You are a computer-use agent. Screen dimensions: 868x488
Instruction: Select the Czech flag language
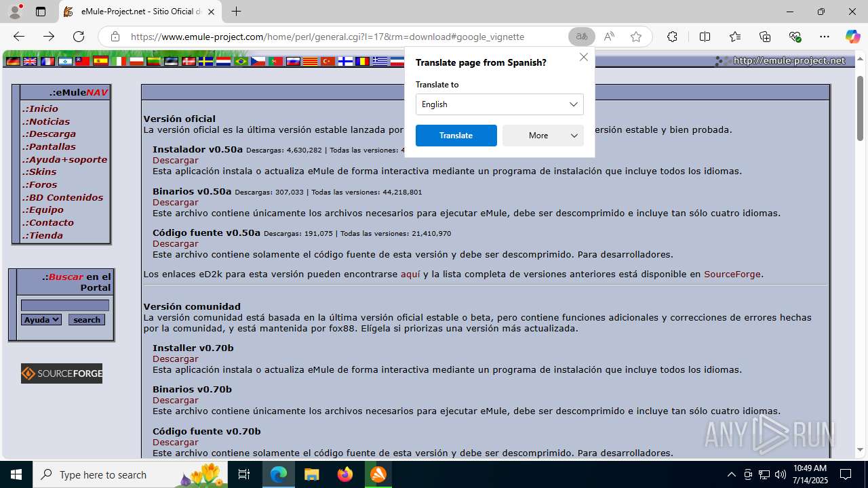(x=258, y=61)
